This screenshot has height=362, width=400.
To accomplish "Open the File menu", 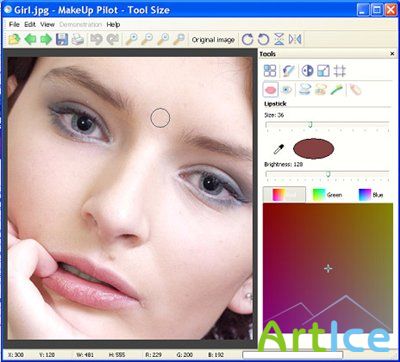I will (14, 25).
